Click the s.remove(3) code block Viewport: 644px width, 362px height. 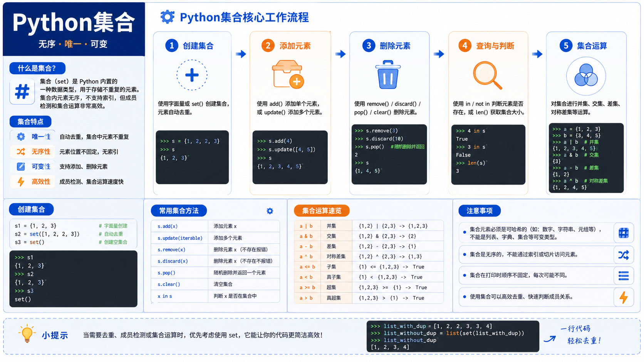tap(389, 154)
